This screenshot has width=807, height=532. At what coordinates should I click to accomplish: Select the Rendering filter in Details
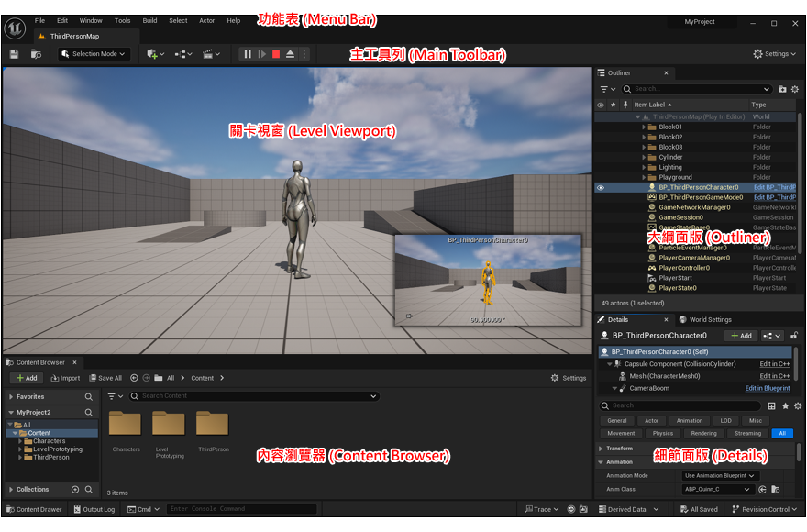[x=703, y=434]
